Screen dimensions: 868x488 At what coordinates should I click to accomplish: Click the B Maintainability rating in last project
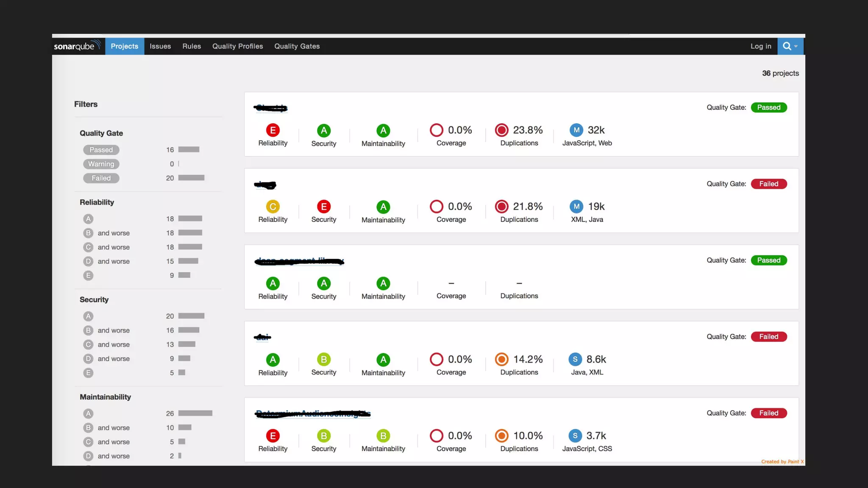(x=383, y=435)
